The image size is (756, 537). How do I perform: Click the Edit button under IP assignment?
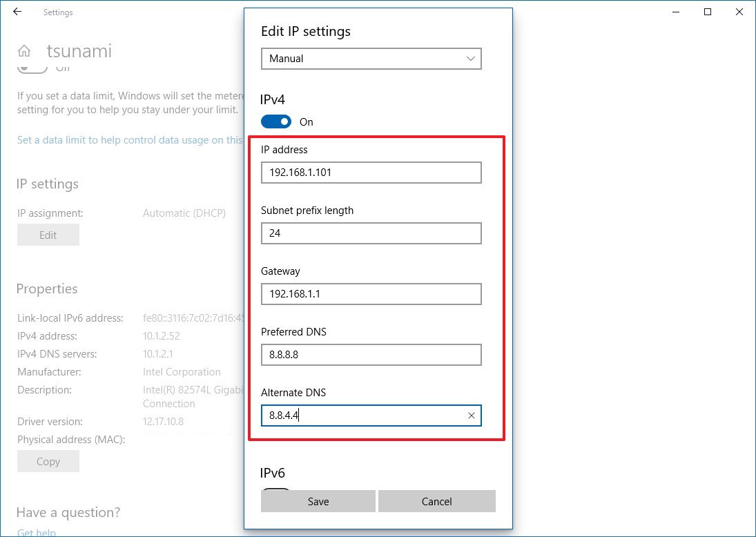(x=48, y=235)
